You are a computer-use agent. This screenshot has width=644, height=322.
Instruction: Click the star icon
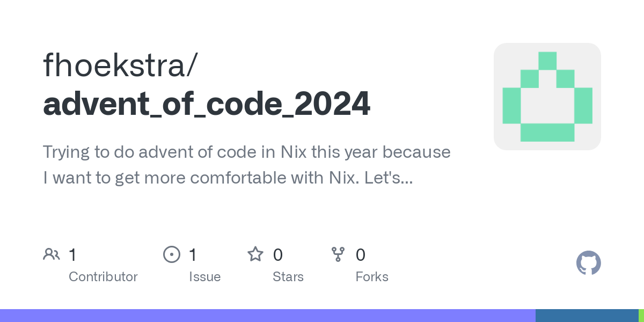tap(255, 254)
